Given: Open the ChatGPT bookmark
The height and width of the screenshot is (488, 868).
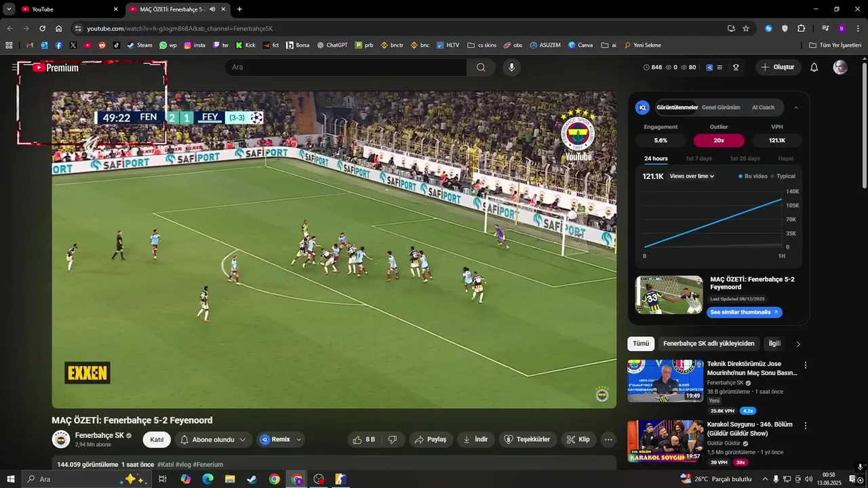Looking at the screenshot, I should click(332, 45).
